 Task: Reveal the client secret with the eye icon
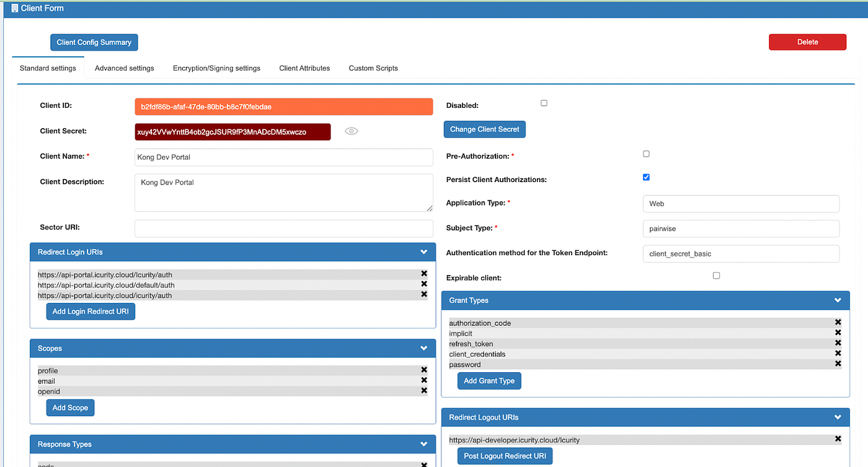tap(352, 131)
